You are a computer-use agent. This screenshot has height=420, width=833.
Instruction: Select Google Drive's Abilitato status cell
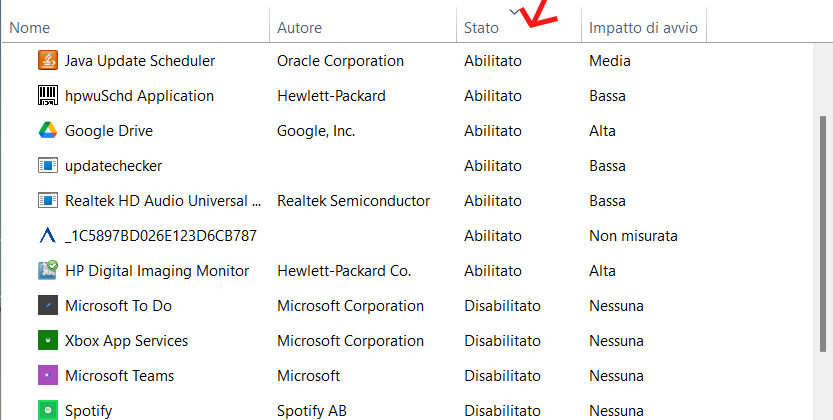coord(492,131)
